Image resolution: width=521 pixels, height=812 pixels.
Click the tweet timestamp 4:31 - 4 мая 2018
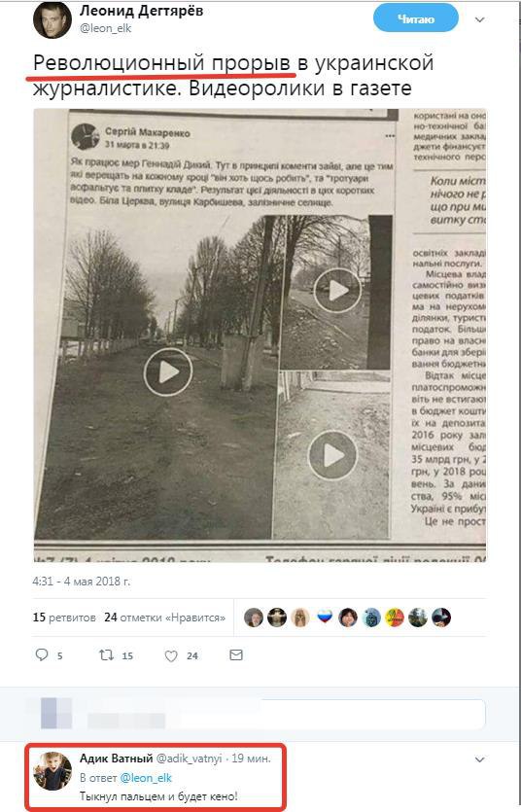(x=82, y=581)
